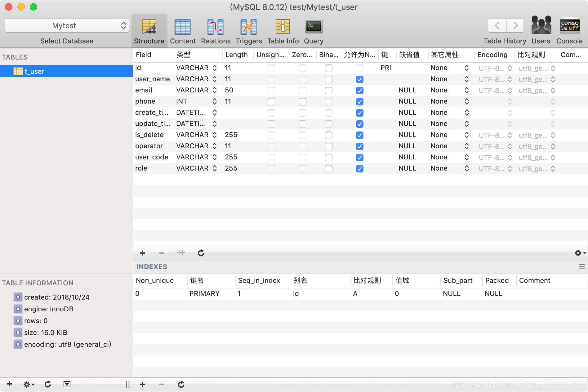Go back in Table History
Screen dimensions: 588x392
[x=497, y=25]
